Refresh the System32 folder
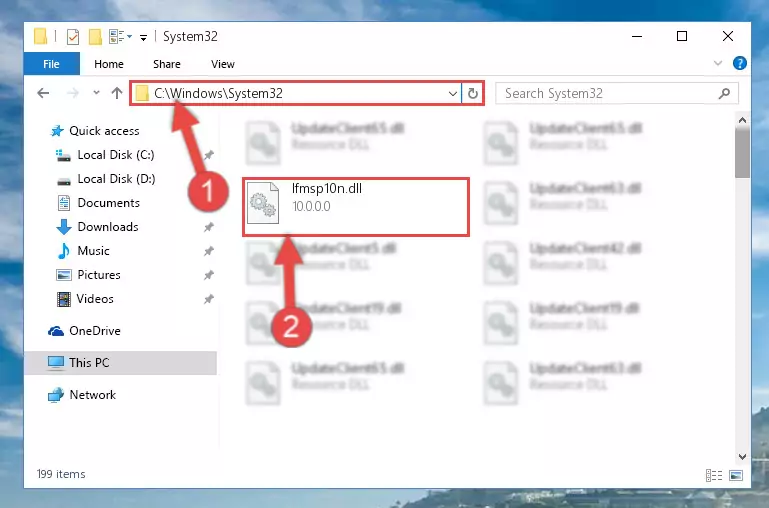769x508 pixels. [x=472, y=93]
